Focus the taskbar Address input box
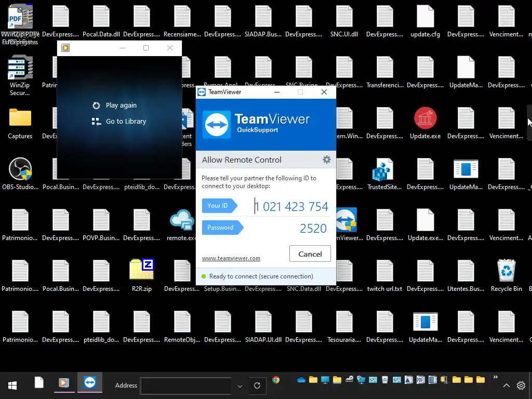The image size is (532, 399). coord(186,386)
